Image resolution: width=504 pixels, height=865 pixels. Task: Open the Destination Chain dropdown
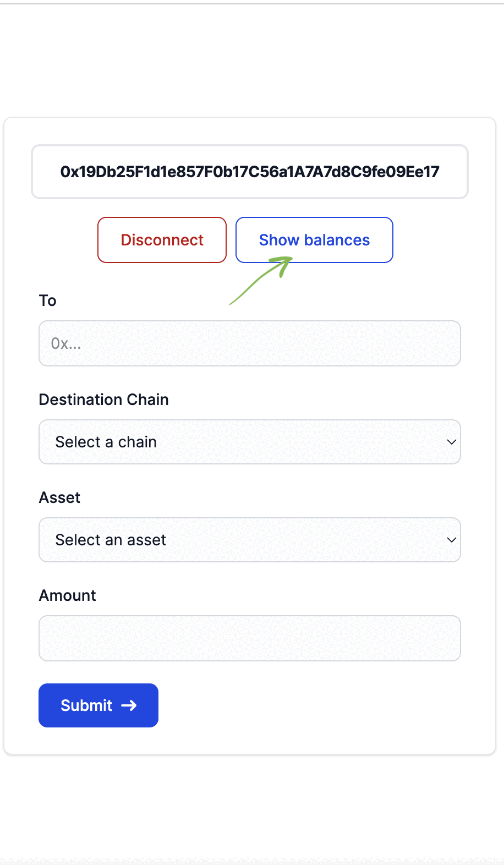[250, 442]
